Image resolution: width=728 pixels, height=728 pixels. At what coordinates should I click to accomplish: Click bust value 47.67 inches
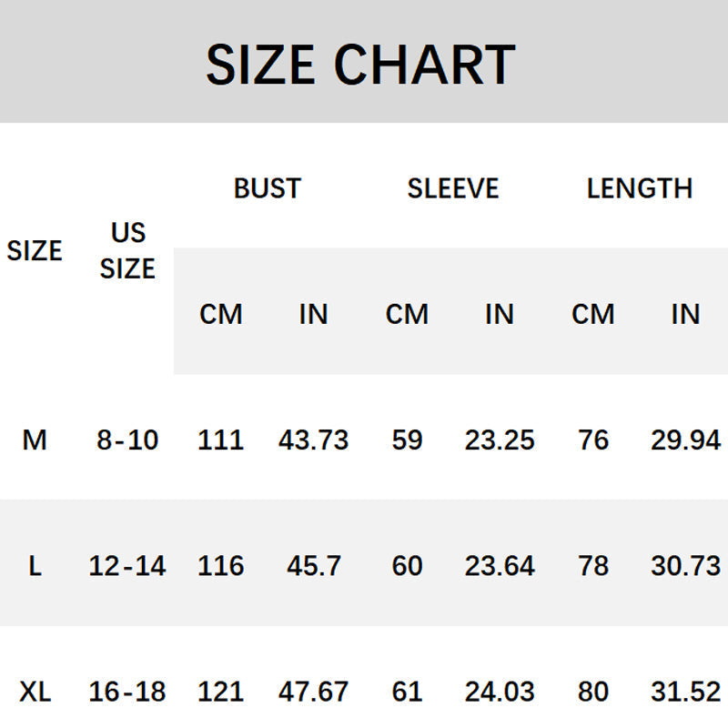pyautogui.click(x=313, y=692)
